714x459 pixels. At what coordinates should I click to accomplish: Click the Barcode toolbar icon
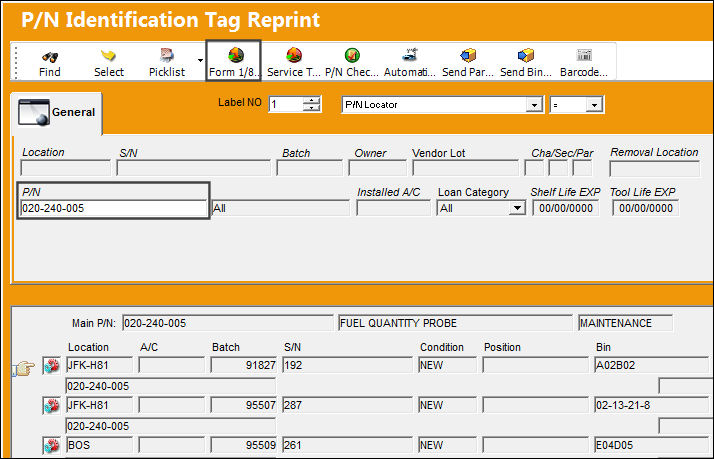click(584, 55)
